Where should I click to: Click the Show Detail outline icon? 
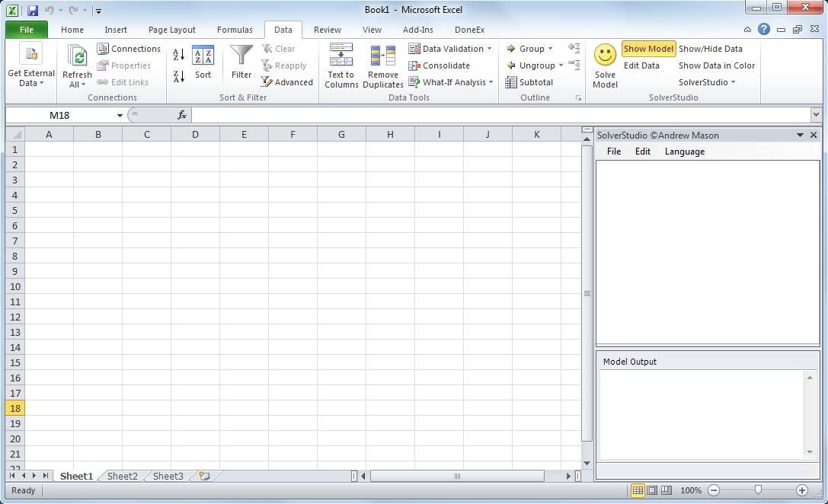point(574,48)
